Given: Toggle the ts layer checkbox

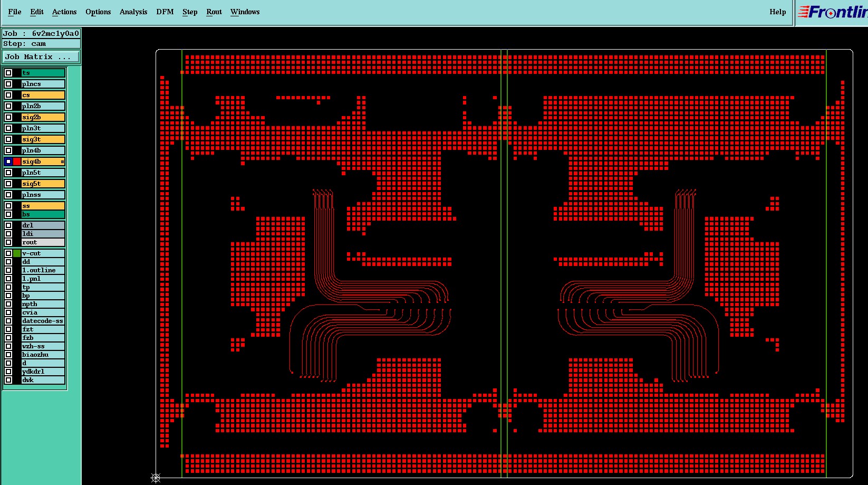Looking at the screenshot, I should click(x=8, y=73).
